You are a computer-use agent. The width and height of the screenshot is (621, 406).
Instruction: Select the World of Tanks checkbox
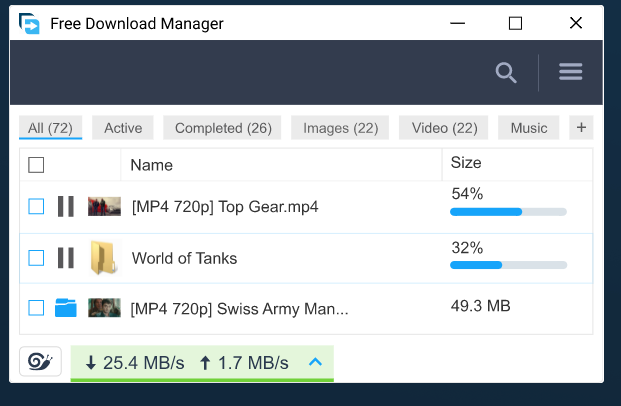click(36, 258)
